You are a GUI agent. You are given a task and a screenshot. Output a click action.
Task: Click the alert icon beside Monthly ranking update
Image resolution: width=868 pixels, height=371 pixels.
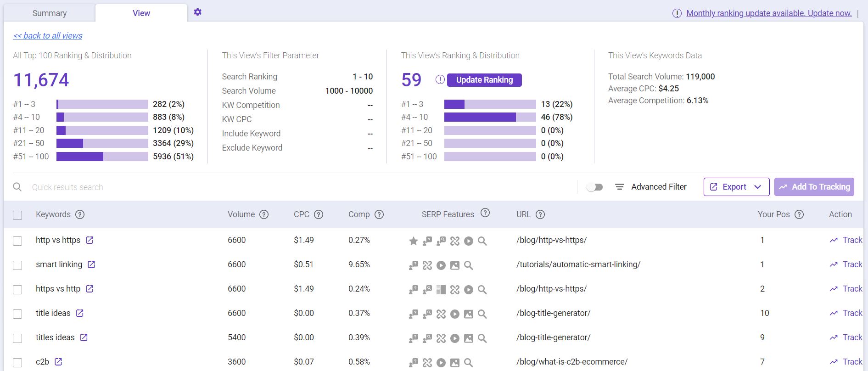point(677,13)
